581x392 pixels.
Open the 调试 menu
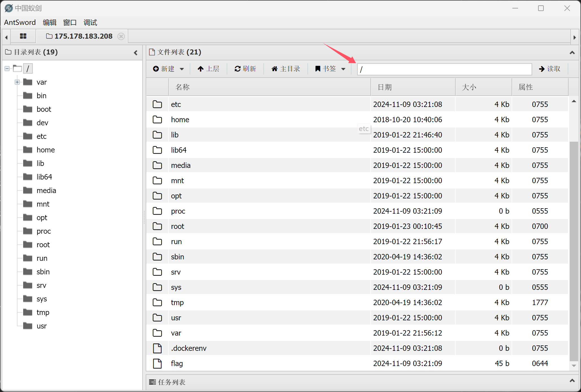point(90,22)
